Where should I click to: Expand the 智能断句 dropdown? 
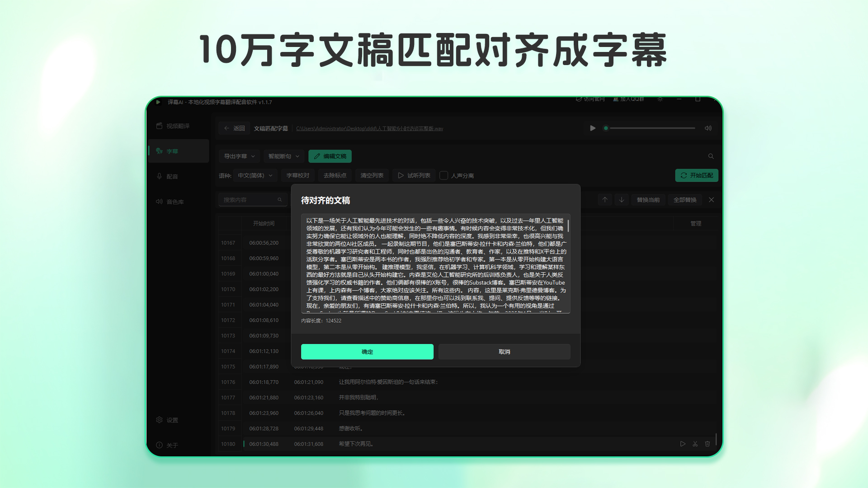284,156
